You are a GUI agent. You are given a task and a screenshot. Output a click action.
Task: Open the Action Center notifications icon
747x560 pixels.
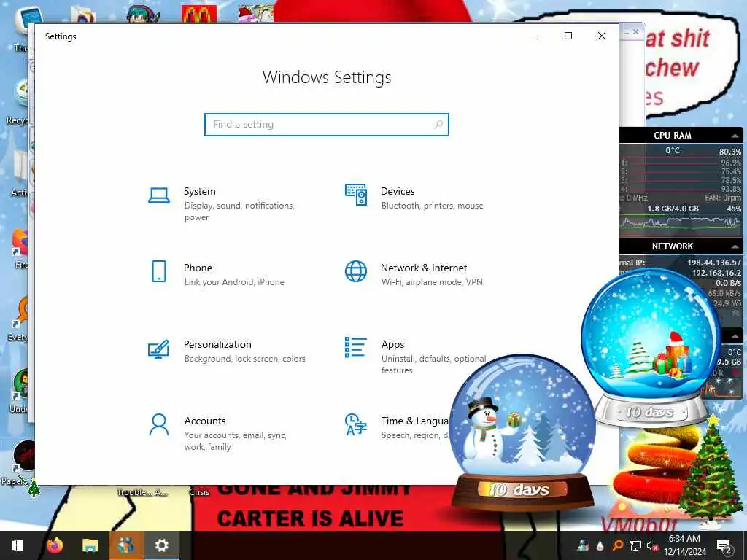tap(724, 545)
